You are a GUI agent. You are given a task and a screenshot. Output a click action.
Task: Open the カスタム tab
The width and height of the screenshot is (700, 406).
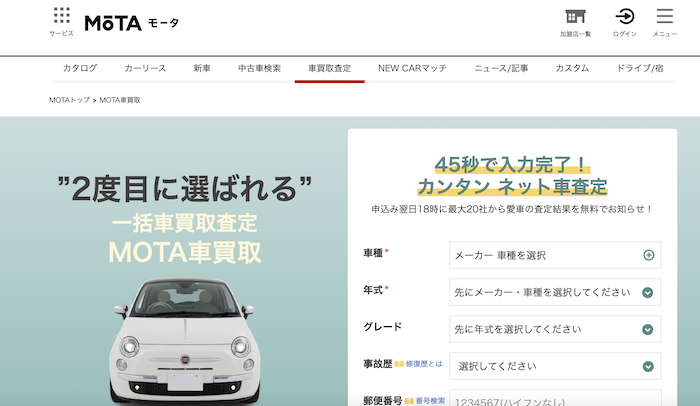tap(572, 68)
